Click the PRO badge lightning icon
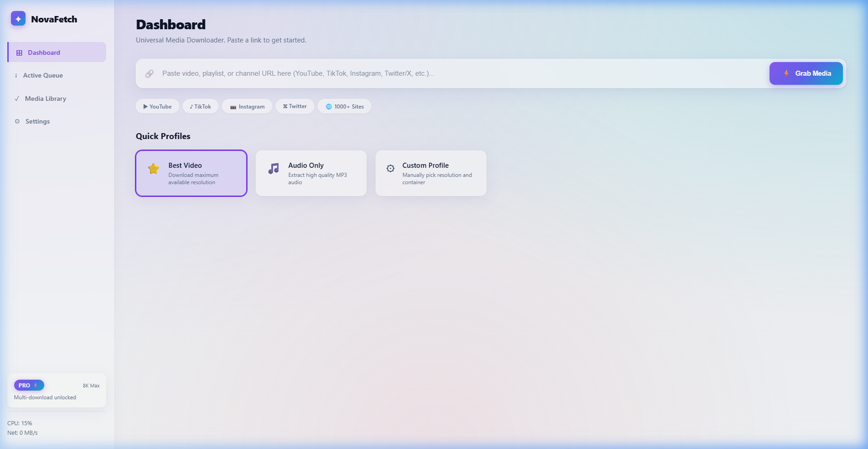This screenshot has width=868, height=449. pyautogui.click(x=36, y=385)
